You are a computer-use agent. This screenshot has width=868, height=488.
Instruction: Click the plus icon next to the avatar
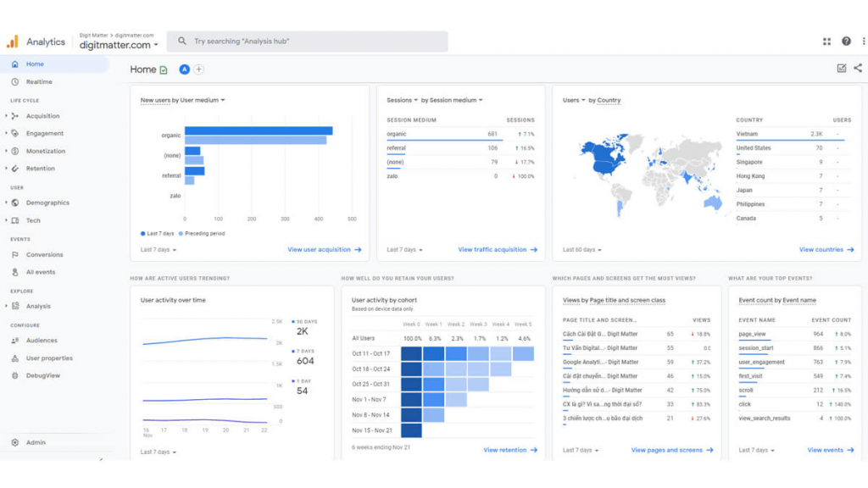pos(199,69)
